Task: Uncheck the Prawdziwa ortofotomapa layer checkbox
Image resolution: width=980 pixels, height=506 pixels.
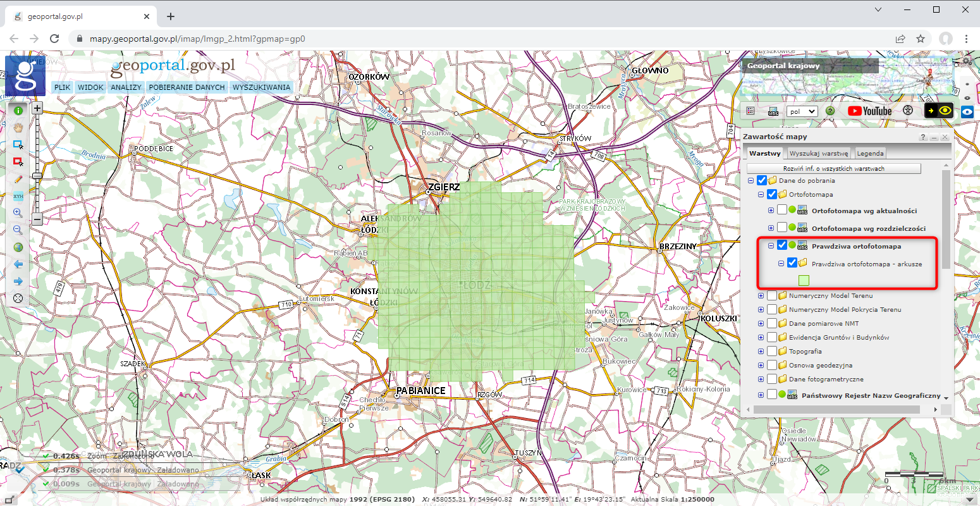Action: pos(782,245)
